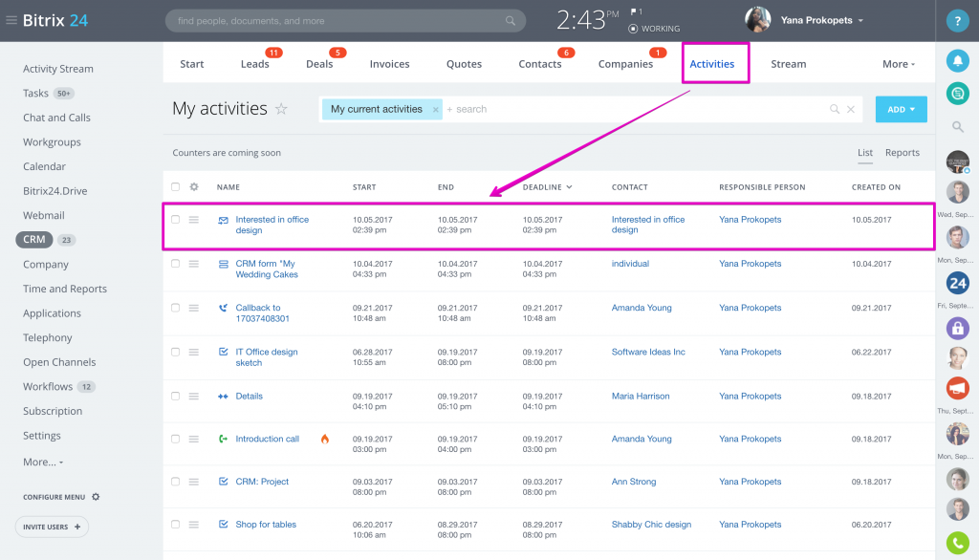Viewport: 979px width, 560px height.
Task: Open the Shabby Chic design contact link
Action: pyautogui.click(x=651, y=525)
